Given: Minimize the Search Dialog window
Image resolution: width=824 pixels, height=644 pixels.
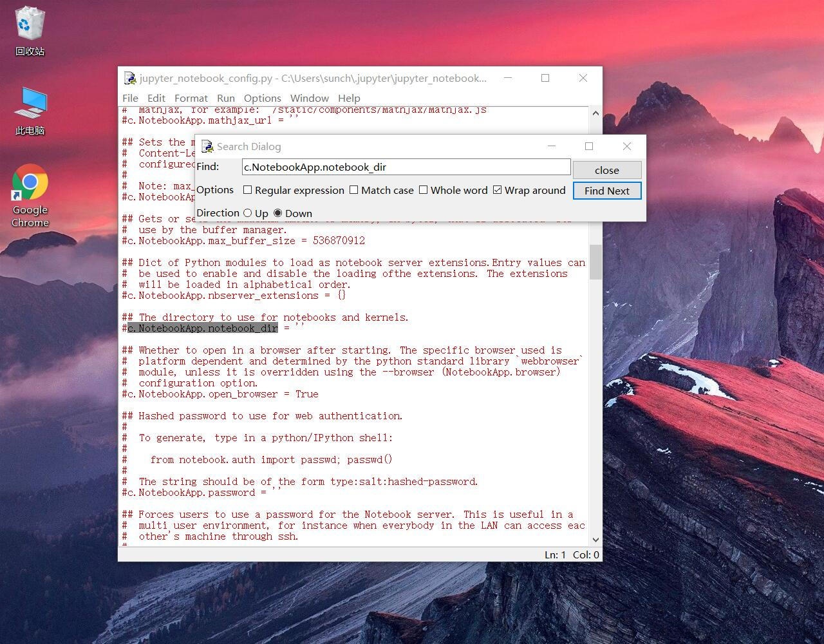Looking at the screenshot, I should click(x=552, y=146).
